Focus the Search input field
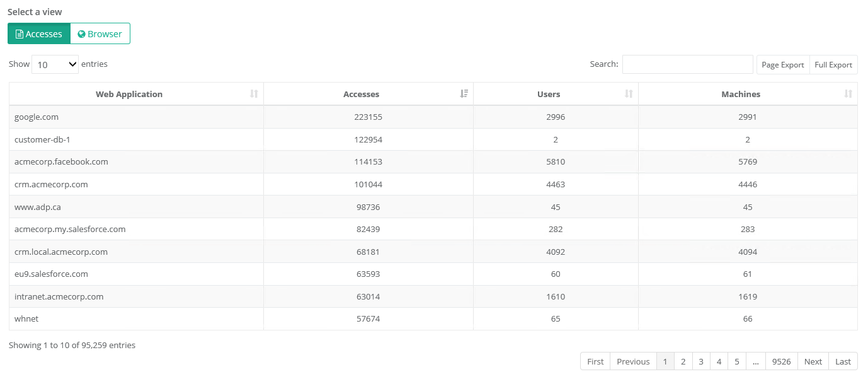868x379 pixels. (687, 64)
